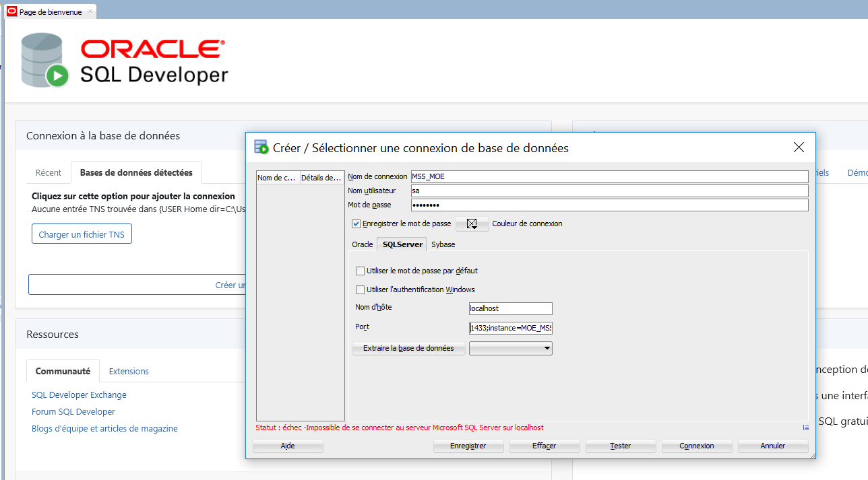Click the Oracle icon on Page de bienvenue tab
The height and width of the screenshot is (480, 868).
tap(11, 11)
